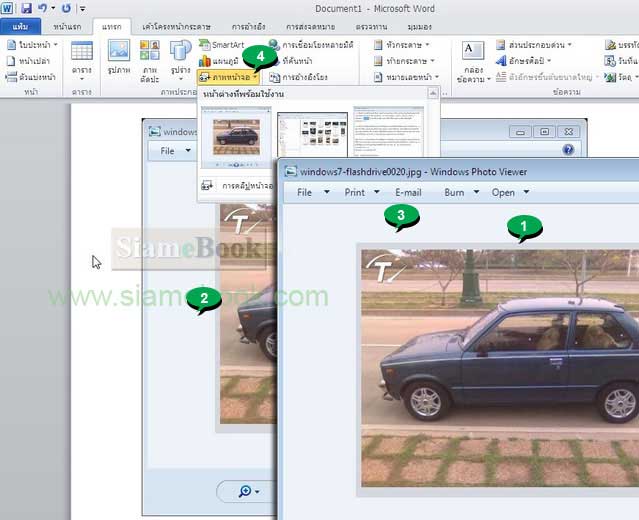Insert a หน้าเปล่า (Blank Page)
This screenshot has height=520, width=639.
29,61
